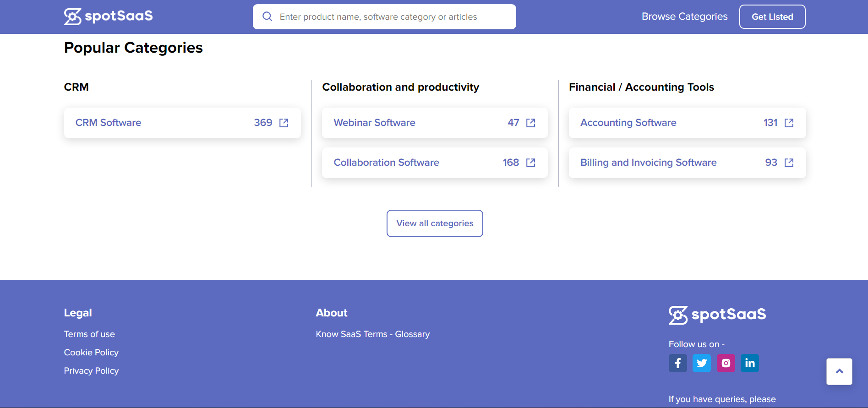Open the Terms of use link
This screenshot has width=868, height=408.
(89, 334)
